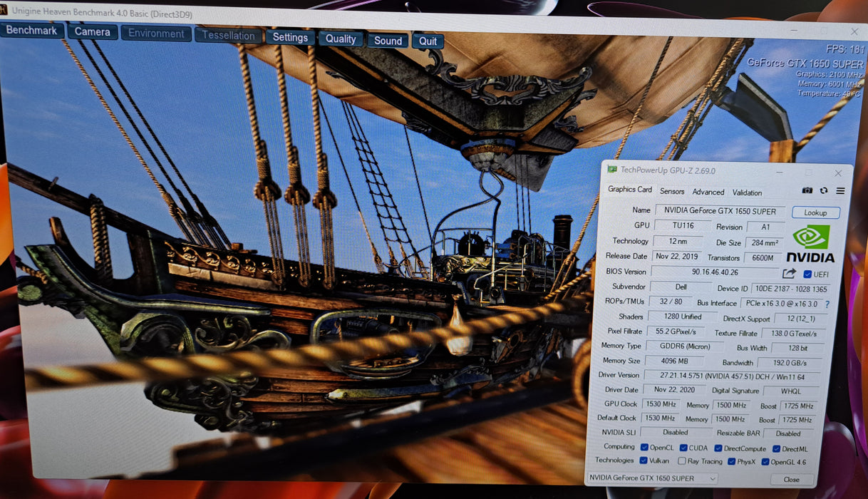The width and height of the screenshot is (868, 499).
Task: Click the Digital Signature WHQL value
Action: [790, 391]
